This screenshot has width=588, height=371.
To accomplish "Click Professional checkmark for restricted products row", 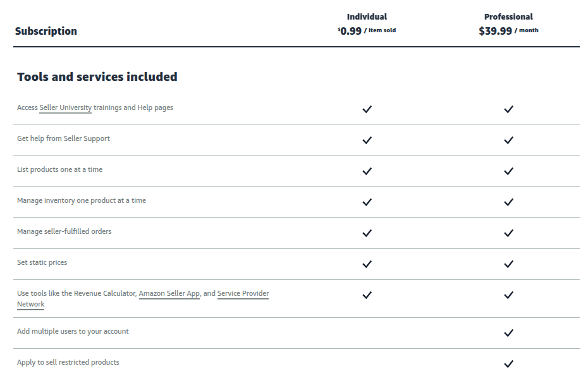I will click(508, 364).
